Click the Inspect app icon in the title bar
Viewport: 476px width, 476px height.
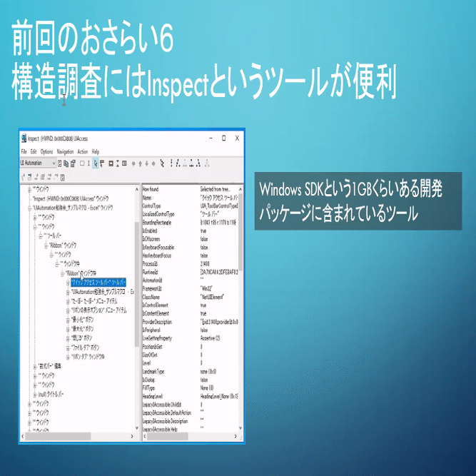(x=24, y=138)
